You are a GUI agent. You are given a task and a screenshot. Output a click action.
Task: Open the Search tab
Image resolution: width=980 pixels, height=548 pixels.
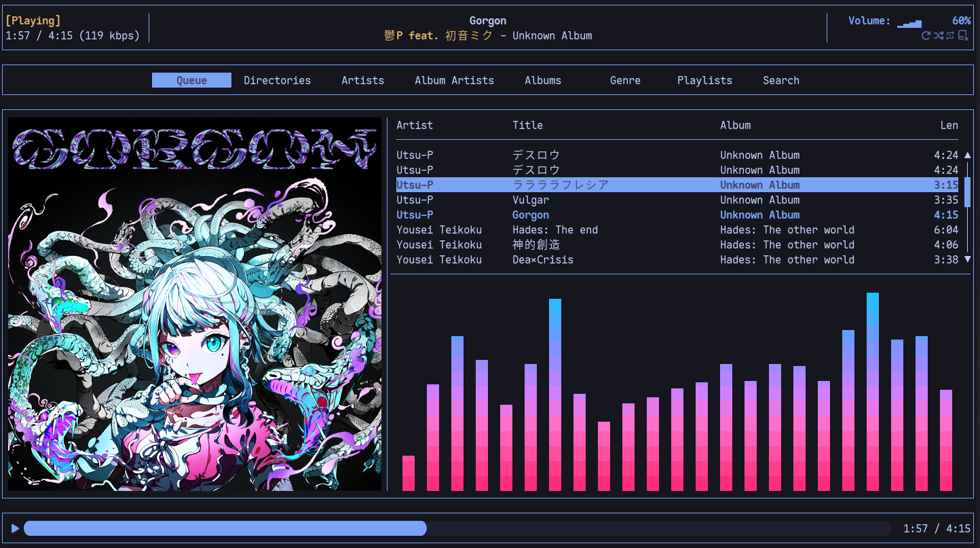tap(780, 80)
